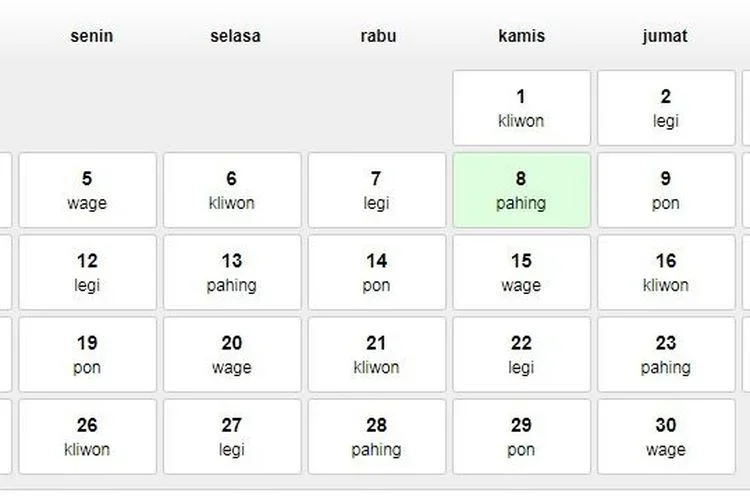Select date 21 kliwon

click(x=376, y=355)
